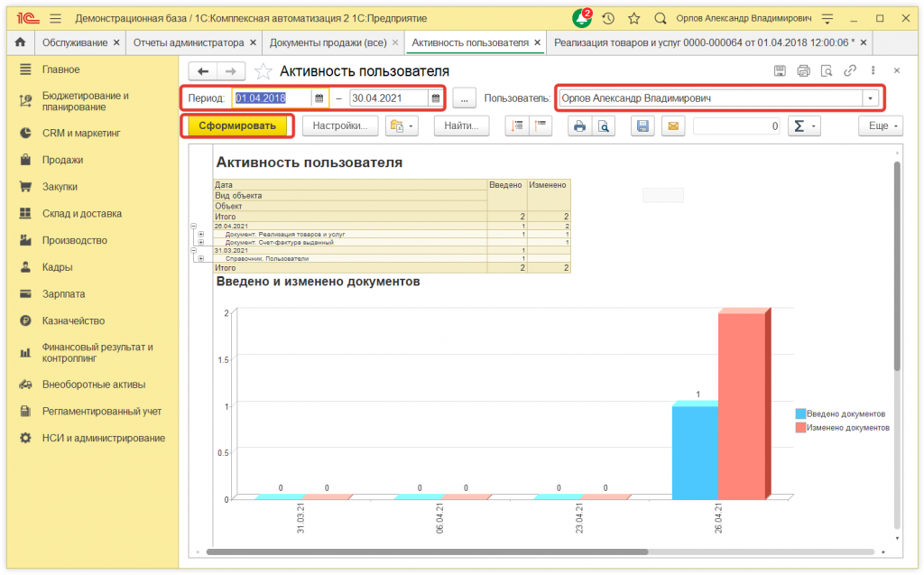This screenshot has width=924, height=575.
Task: Click the print icon in report toolbar
Action: pos(580,126)
